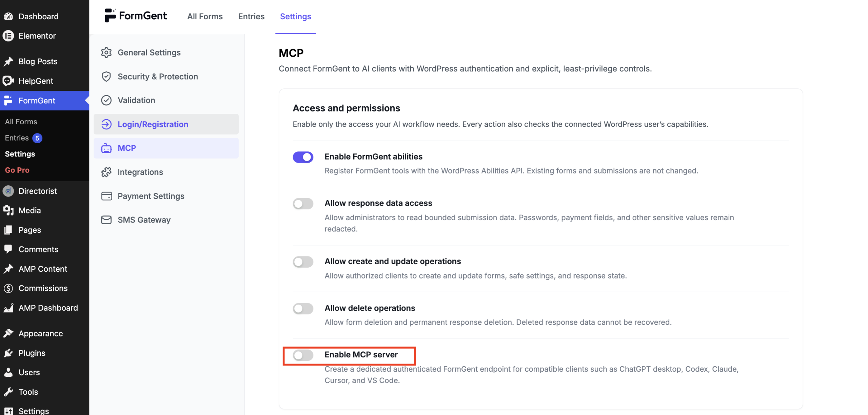868x415 pixels.
Task: Open All Forms in FormGent submenu
Action: (x=21, y=122)
